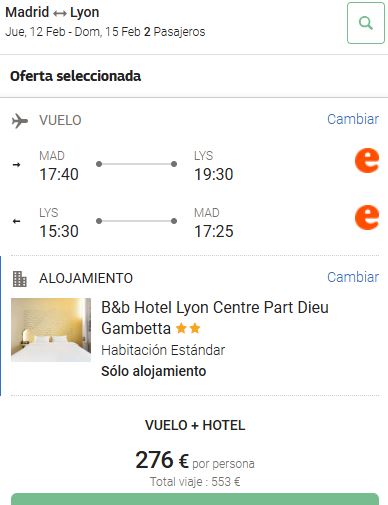Click the return left arrow icon

click(x=16, y=221)
